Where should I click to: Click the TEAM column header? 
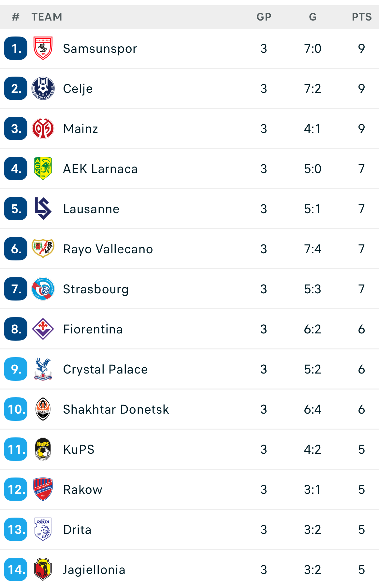[47, 17]
